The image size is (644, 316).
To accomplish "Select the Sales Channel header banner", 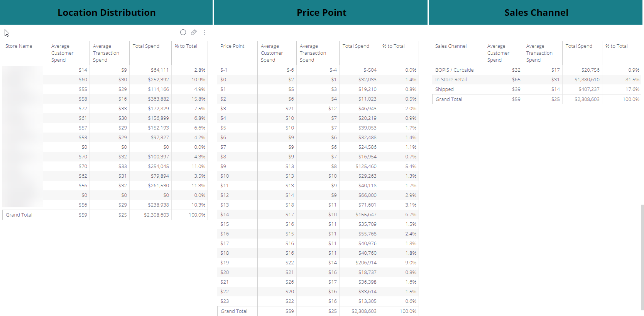I will [x=536, y=12].
